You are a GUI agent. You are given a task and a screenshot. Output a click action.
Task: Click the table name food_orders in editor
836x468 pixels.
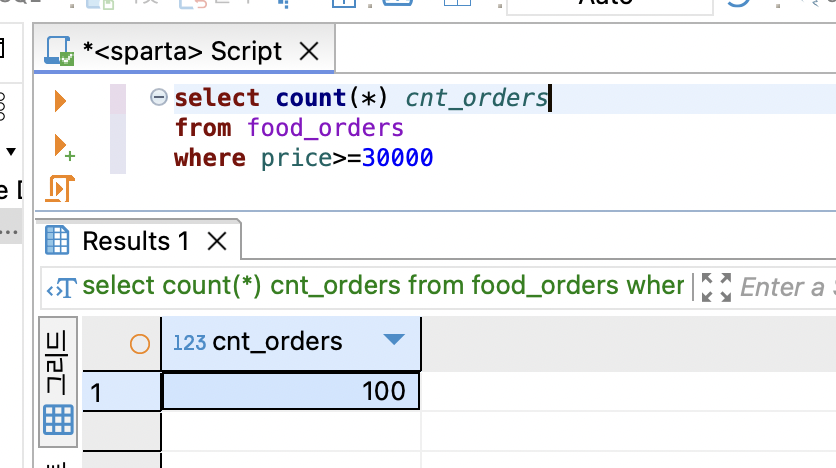[325, 128]
